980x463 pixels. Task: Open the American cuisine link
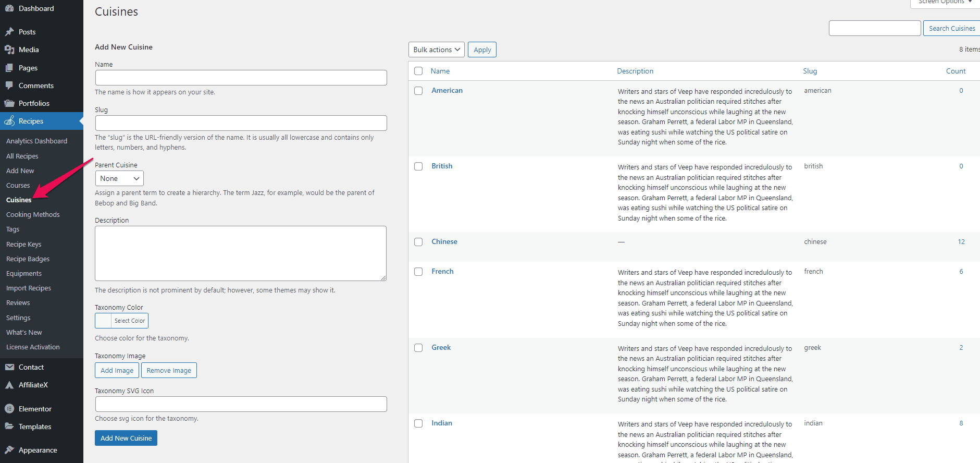447,90
